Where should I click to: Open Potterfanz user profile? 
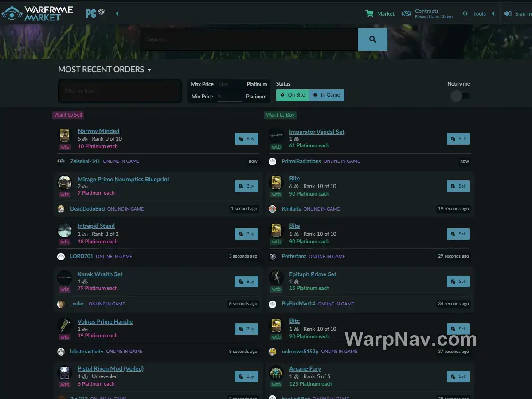tap(294, 256)
